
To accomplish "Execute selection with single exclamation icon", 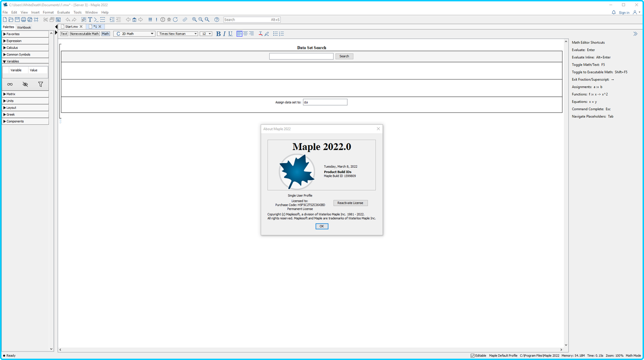I will coord(156,20).
